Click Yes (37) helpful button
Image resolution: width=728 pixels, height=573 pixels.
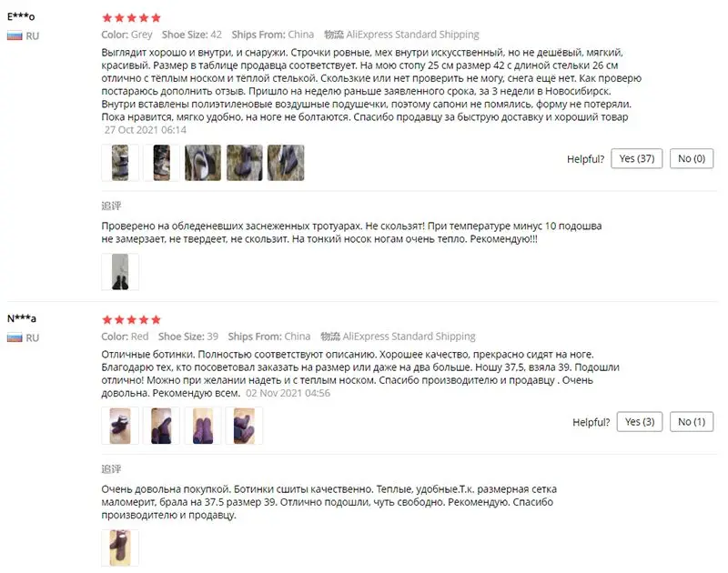[x=636, y=158]
